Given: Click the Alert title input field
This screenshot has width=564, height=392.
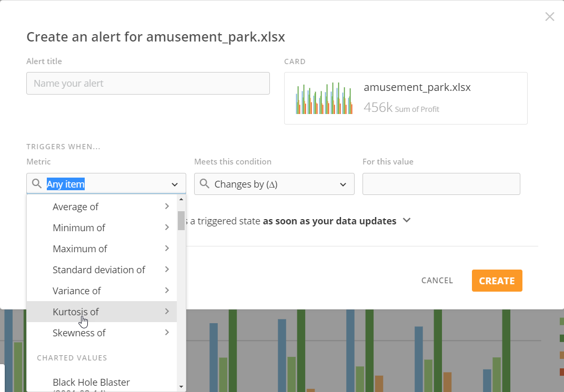Looking at the screenshot, I should [x=148, y=84].
